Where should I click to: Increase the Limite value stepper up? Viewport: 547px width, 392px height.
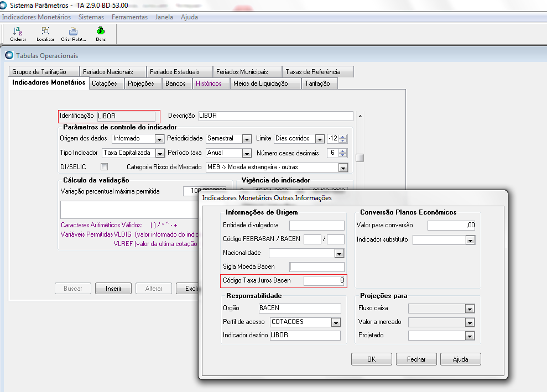point(343,137)
